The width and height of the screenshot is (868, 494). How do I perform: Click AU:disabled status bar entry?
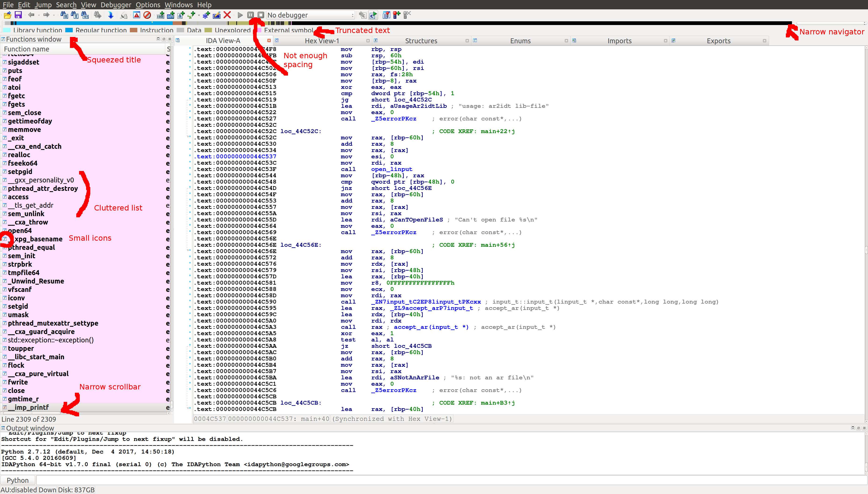(19, 490)
